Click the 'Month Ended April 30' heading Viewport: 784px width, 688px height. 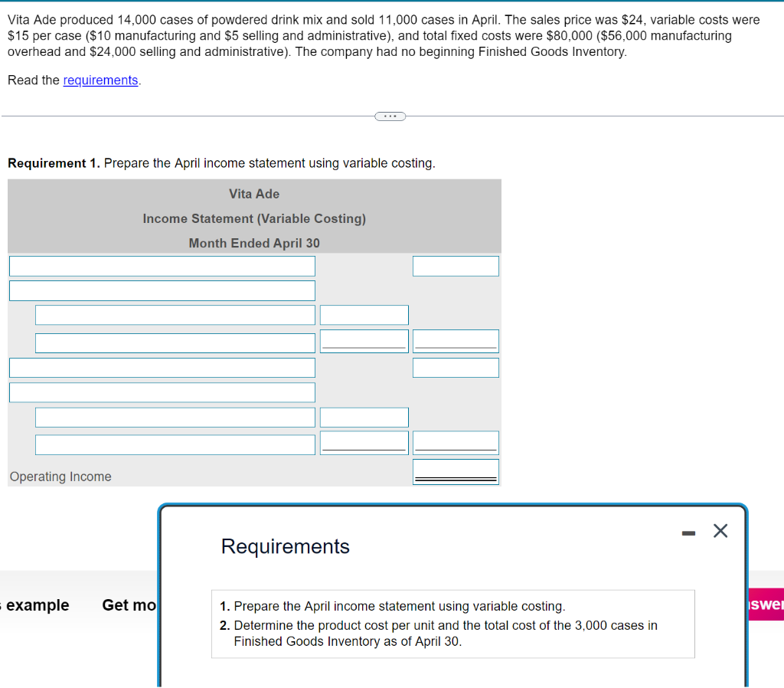tap(254, 243)
